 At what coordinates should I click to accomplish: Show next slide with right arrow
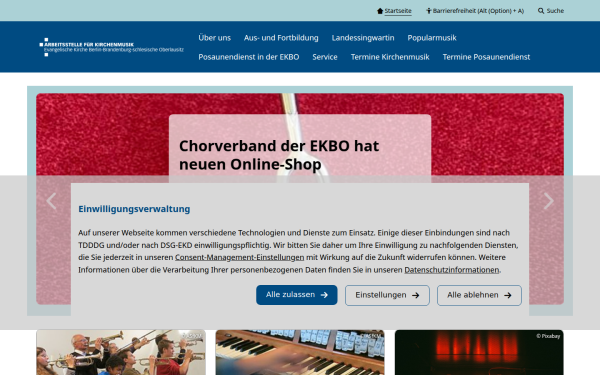point(549,201)
